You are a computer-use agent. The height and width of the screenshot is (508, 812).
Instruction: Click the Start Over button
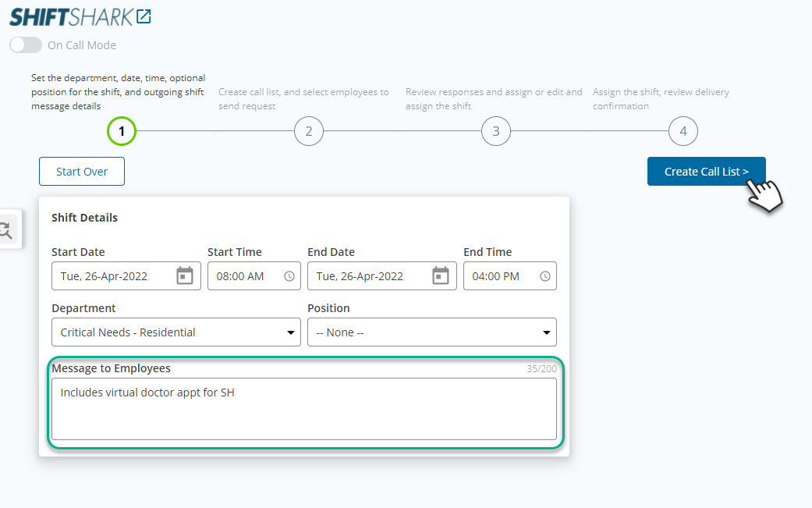[82, 172]
